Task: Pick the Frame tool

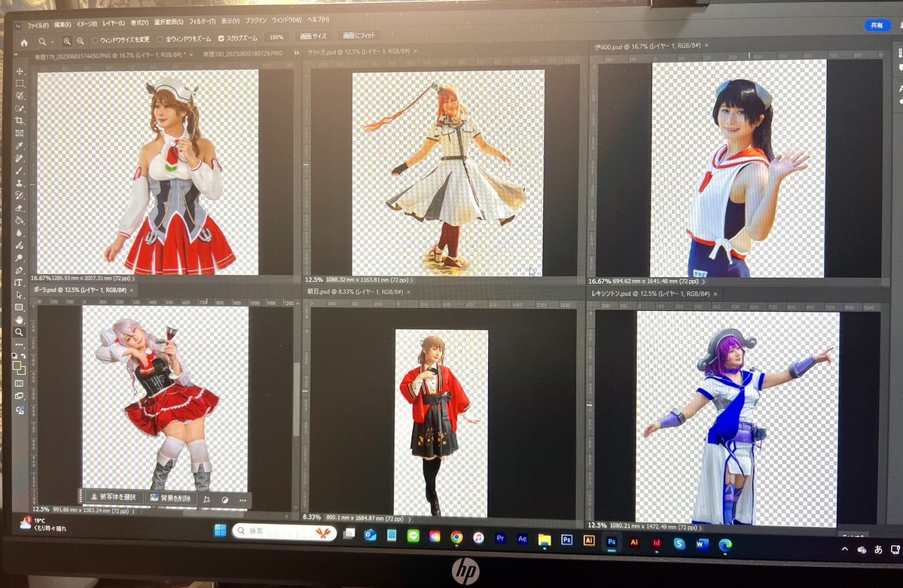Action: click(20, 133)
